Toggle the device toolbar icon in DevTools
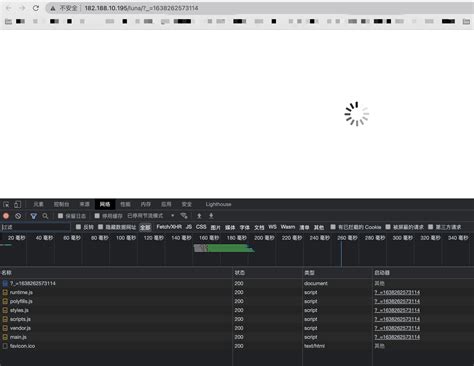Screen dimensions: 474x366 (x=17, y=204)
